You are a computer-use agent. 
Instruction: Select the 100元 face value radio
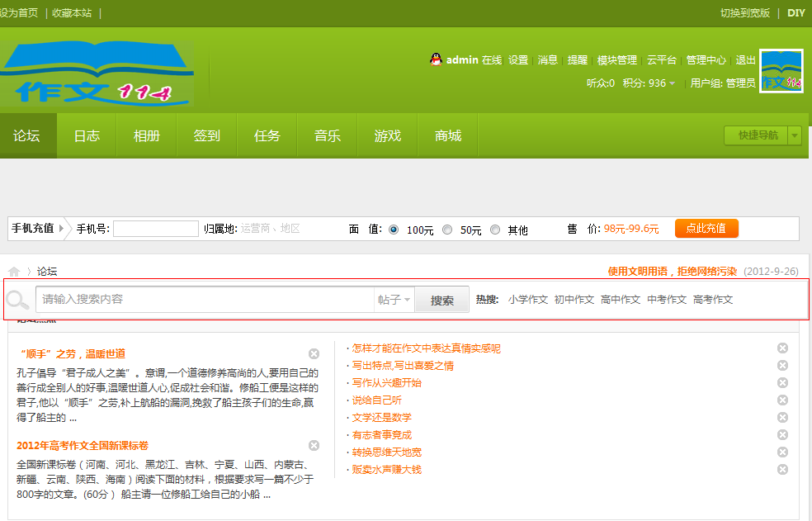(394, 230)
